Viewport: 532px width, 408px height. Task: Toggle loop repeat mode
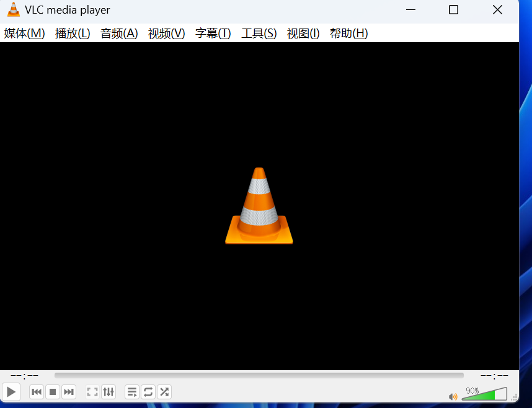148,392
